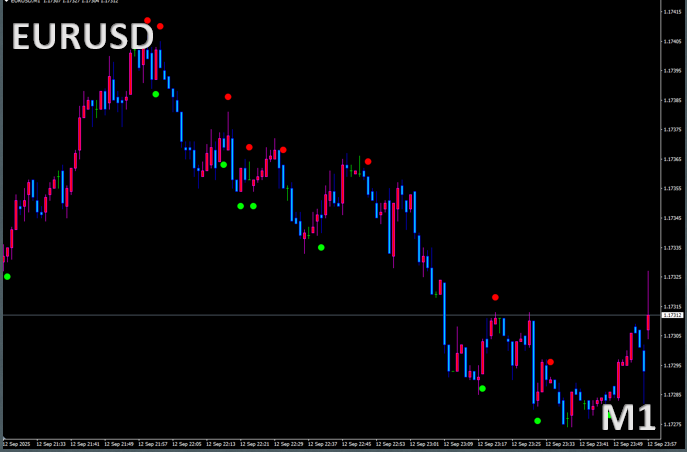Select the red signal dot just above current price line
Screen dimensions: 687x452
click(495, 297)
